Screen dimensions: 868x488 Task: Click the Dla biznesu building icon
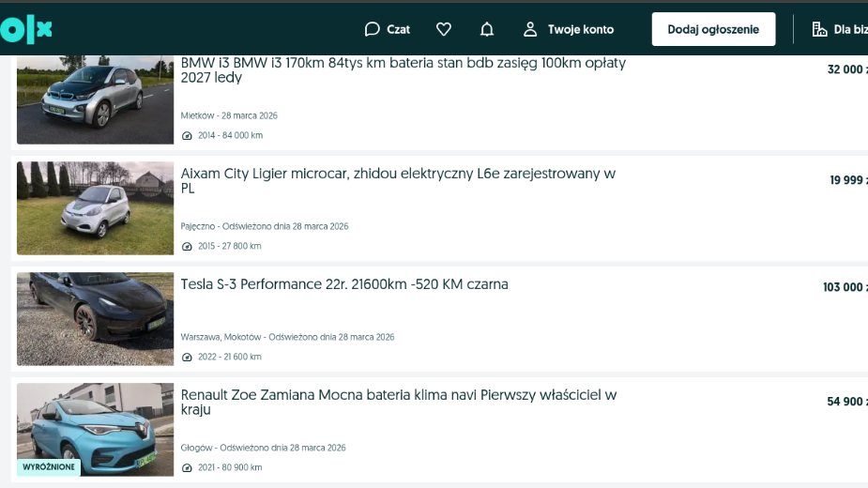(819, 29)
